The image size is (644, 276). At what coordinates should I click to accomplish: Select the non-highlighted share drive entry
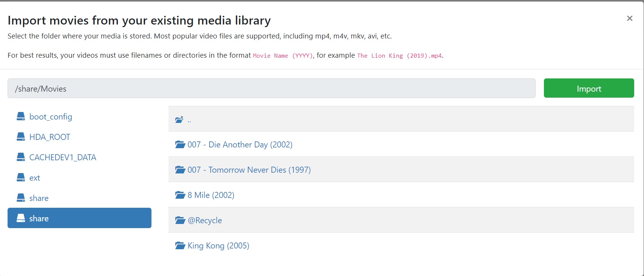[x=39, y=198]
